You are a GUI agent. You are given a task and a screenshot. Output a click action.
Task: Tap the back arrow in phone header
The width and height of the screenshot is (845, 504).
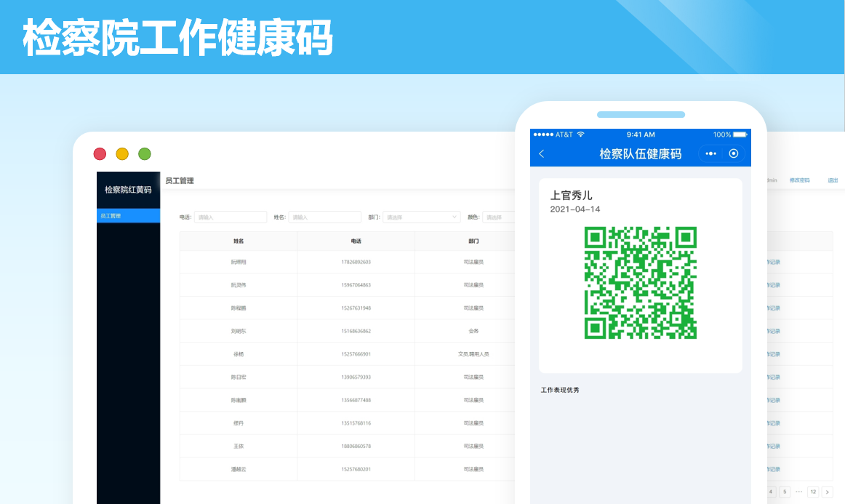point(542,153)
